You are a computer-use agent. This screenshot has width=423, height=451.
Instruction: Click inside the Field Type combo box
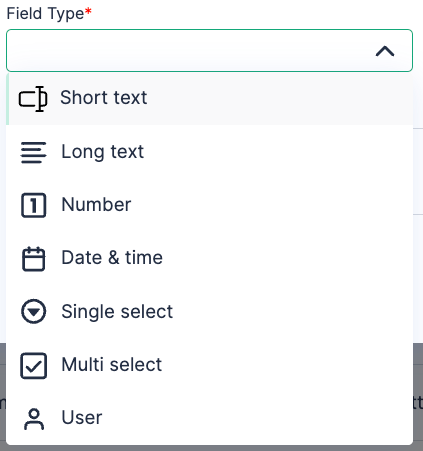click(x=209, y=50)
